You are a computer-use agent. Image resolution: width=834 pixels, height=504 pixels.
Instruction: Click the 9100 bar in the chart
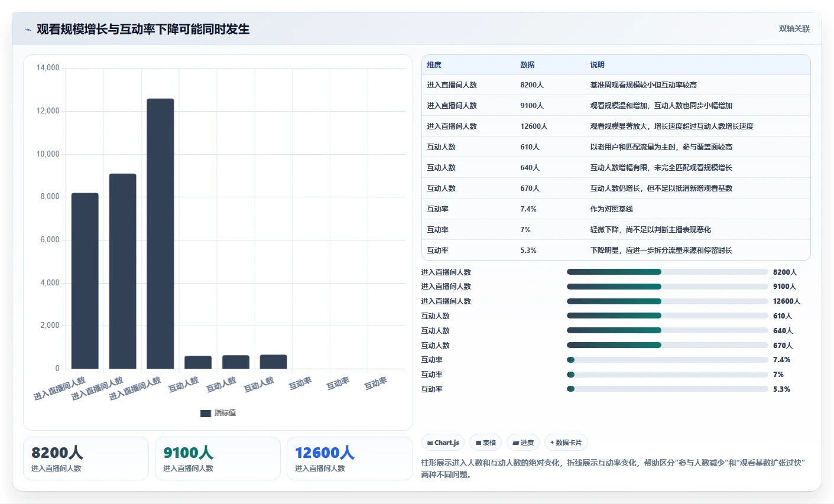tap(122, 271)
